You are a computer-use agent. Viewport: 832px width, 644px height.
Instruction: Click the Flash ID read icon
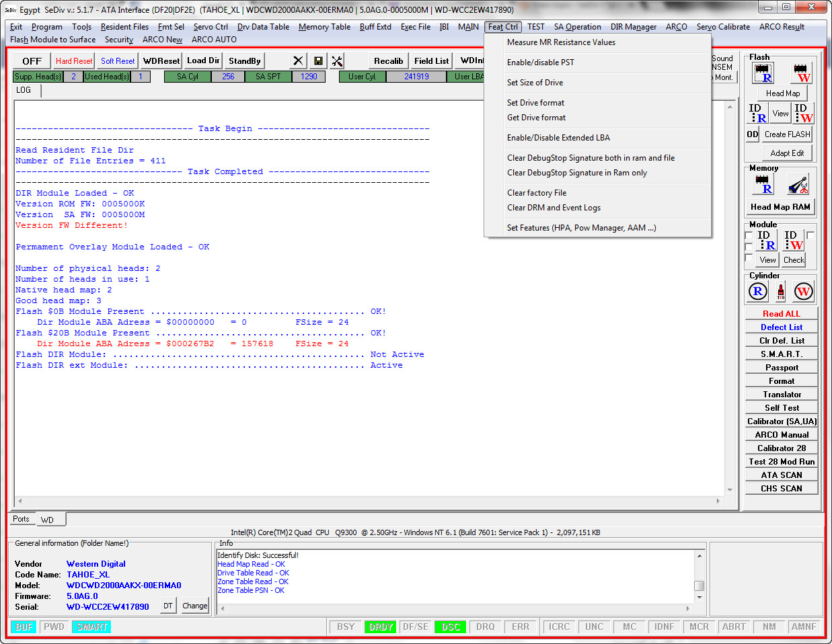click(758, 113)
